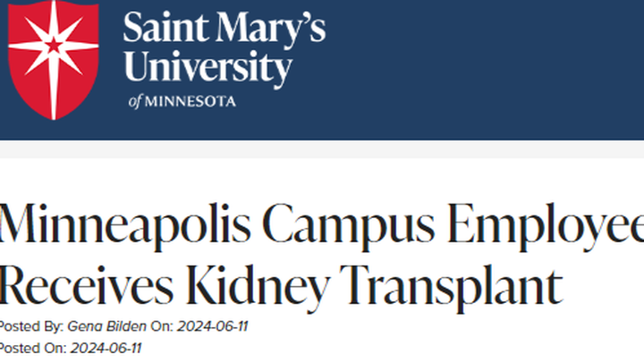Screen dimensions: 644x362
Task: Click the Posted On: label
Action: point(33,349)
